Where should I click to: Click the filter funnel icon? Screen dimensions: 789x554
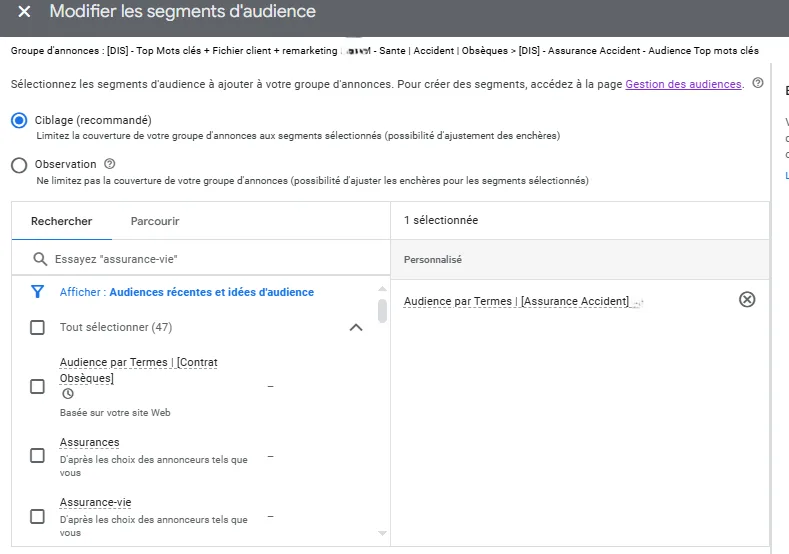click(x=37, y=292)
